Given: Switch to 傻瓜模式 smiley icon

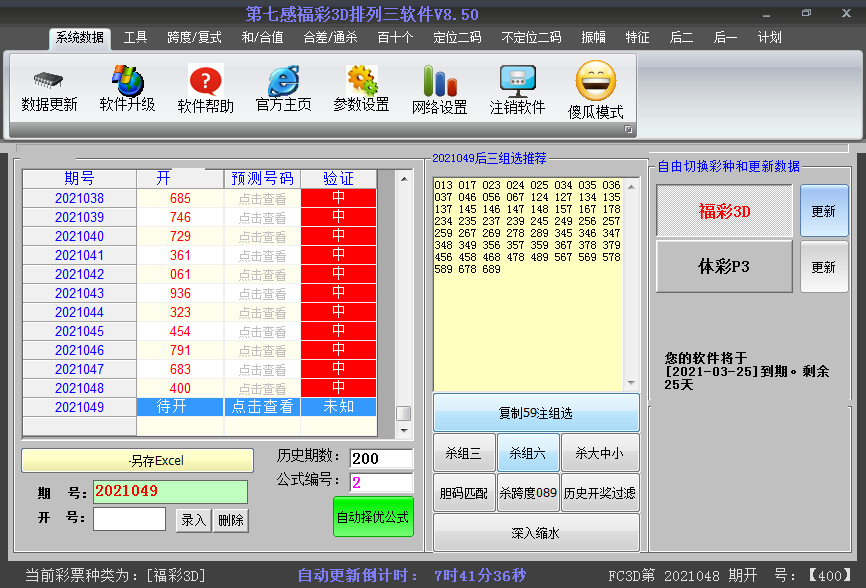Looking at the screenshot, I should coord(595,80).
